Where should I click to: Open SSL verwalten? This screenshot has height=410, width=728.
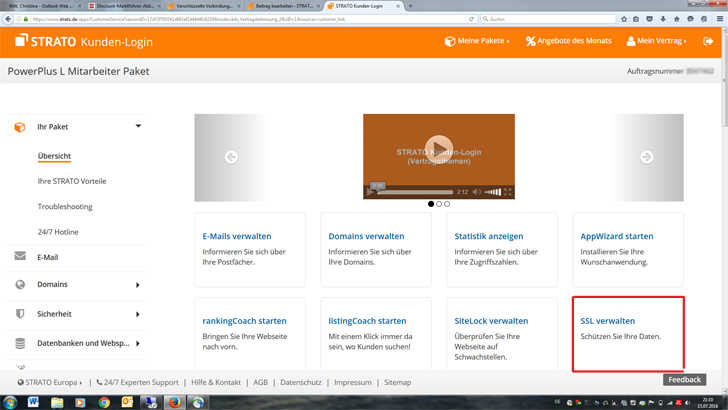(x=608, y=321)
